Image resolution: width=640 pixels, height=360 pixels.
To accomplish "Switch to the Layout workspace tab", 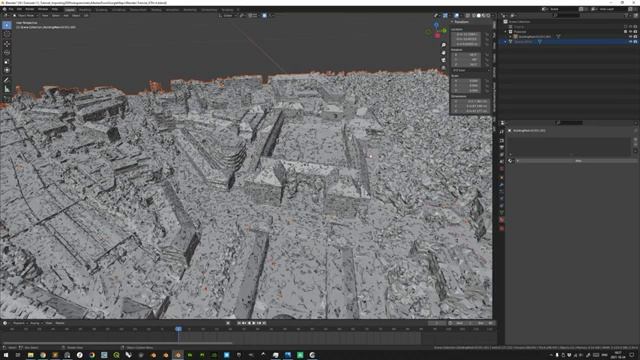I will pos(70,9).
